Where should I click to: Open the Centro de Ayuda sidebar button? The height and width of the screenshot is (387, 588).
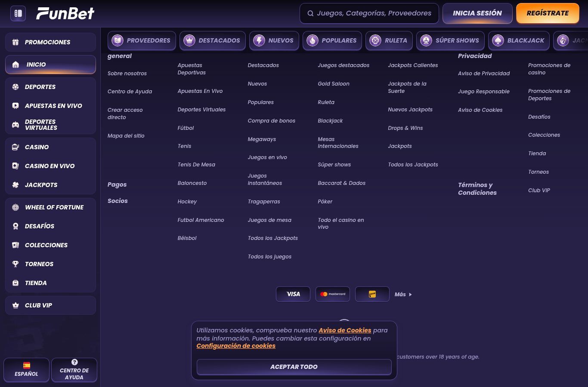(x=74, y=370)
